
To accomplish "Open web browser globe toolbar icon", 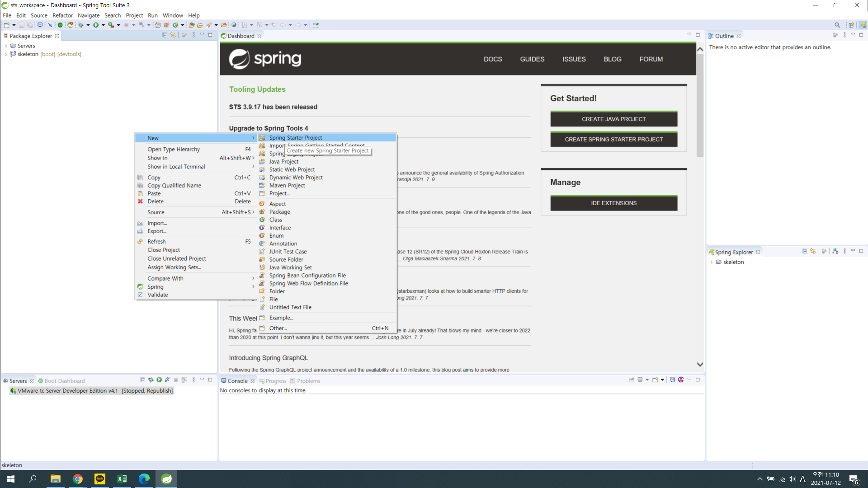I will [x=234, y=25].
